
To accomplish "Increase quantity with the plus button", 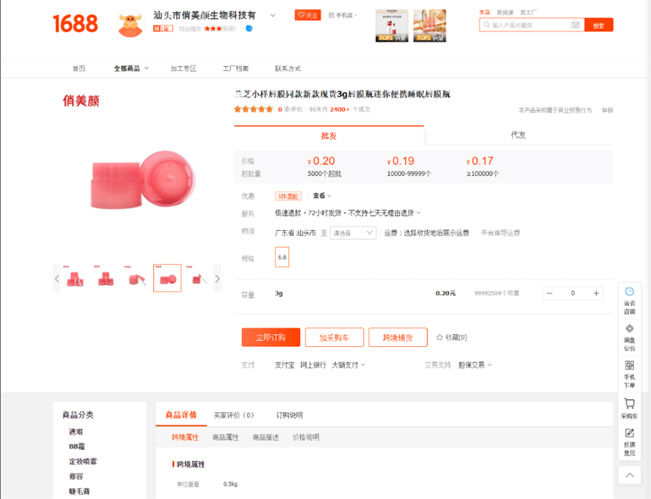I will [x=597, y=293].
